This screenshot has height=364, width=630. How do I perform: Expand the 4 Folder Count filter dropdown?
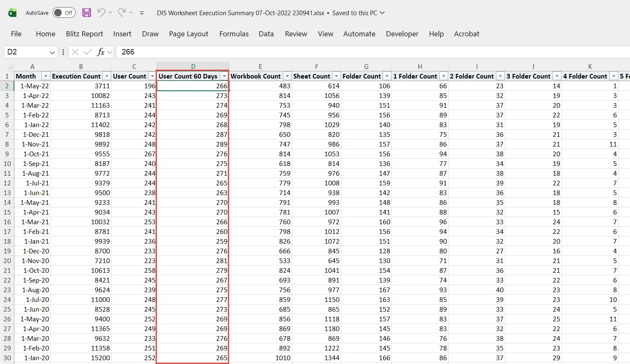coord(614,76)
